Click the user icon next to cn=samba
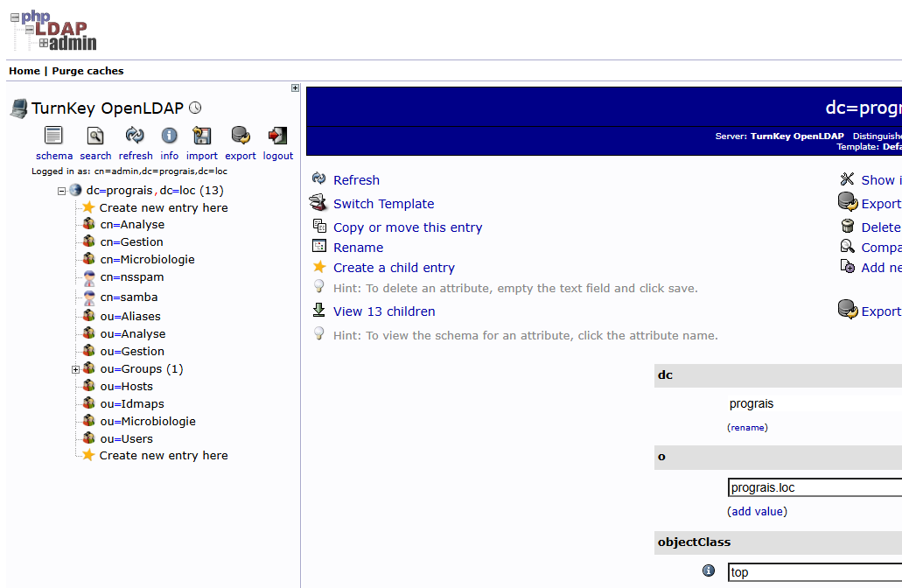The height and width of the screenshot is (588, 902). point(89,298)
